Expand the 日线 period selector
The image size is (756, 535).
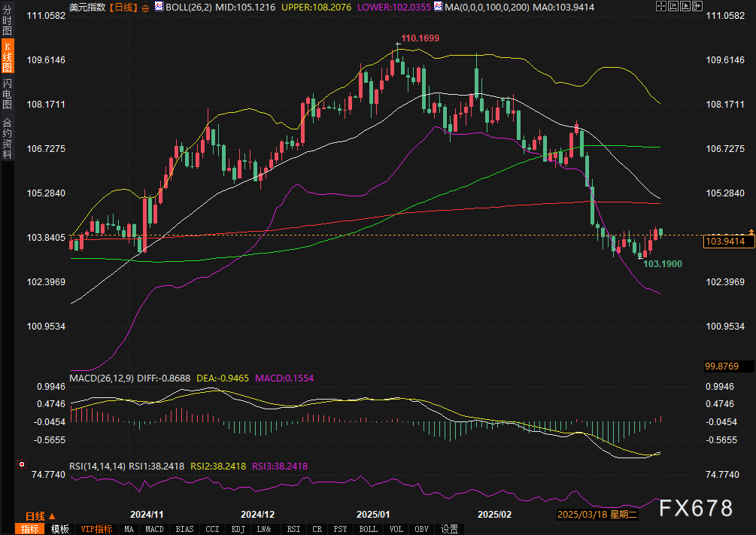pos(39,516)
